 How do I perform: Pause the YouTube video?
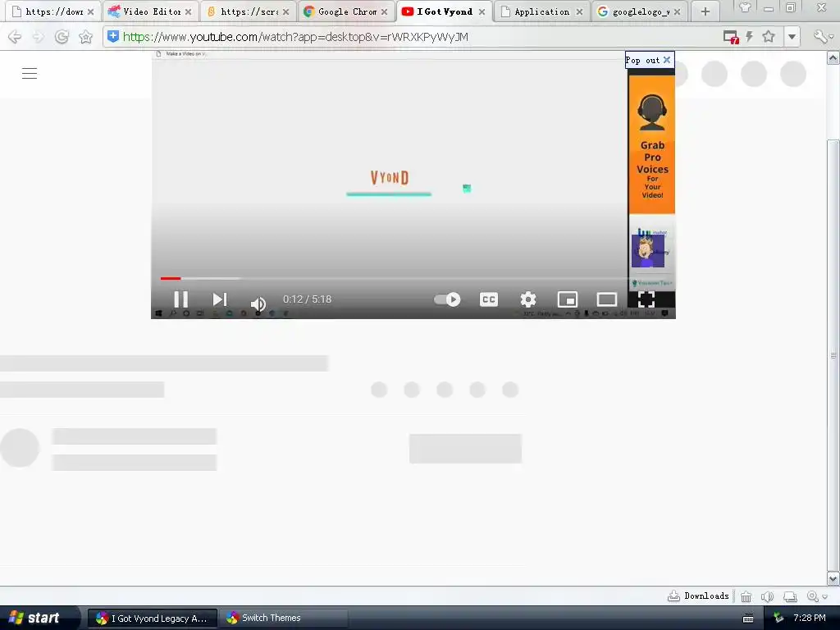(x=181, y=299)
